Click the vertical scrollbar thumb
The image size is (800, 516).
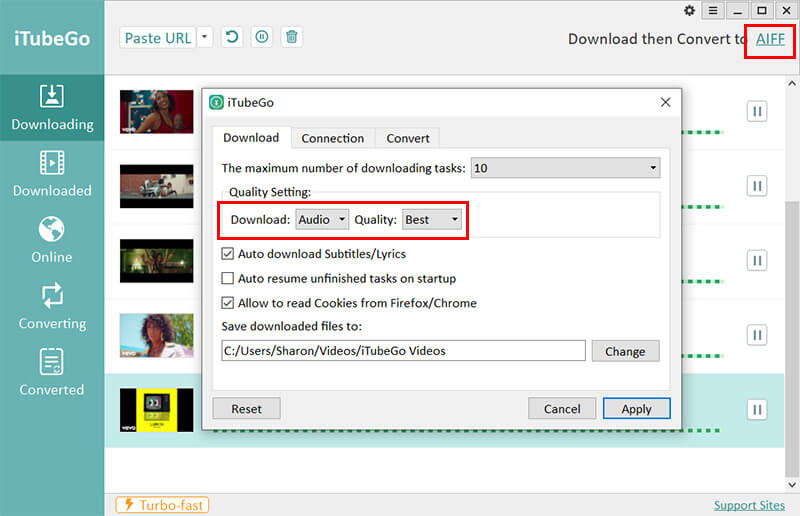click(x=792, y=338)
